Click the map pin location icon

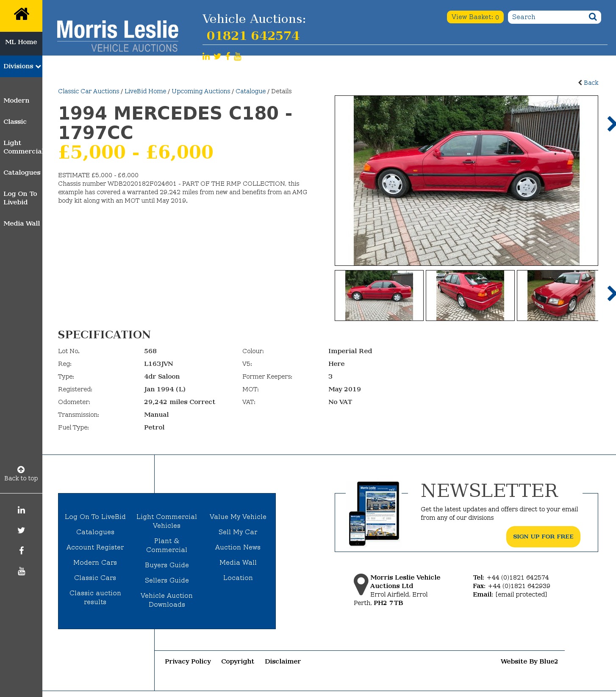361,584
